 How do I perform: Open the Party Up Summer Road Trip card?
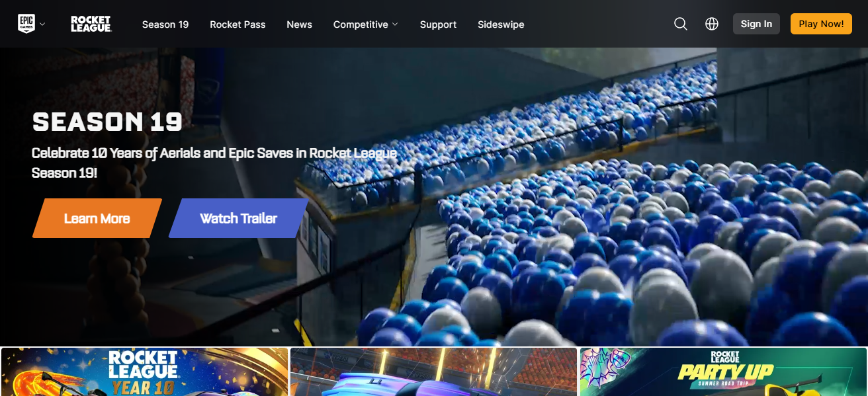[x=724, y=372]
